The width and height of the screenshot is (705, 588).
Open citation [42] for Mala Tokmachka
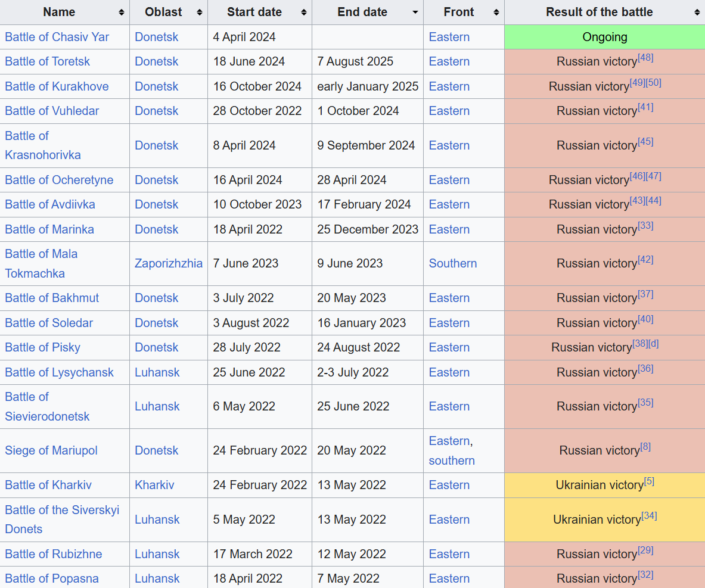click(645, 259)
